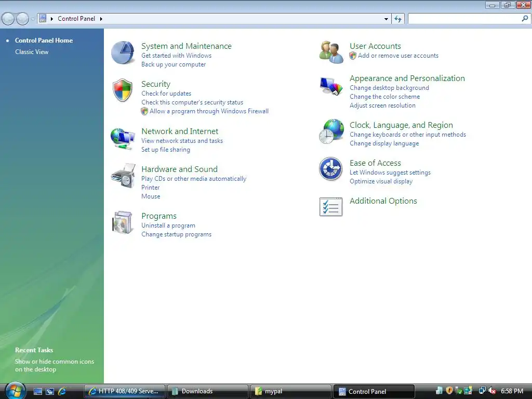Click Let Windows suggest settings
The width and height of the screenshot is (532, 399).
pyautogui.click(x=390, y=172)
